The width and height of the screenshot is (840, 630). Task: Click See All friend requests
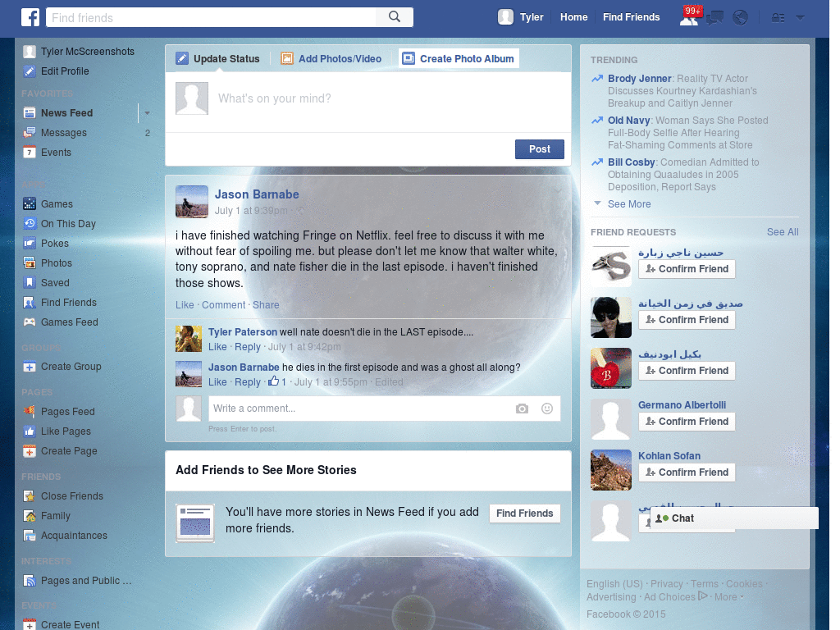783,232
